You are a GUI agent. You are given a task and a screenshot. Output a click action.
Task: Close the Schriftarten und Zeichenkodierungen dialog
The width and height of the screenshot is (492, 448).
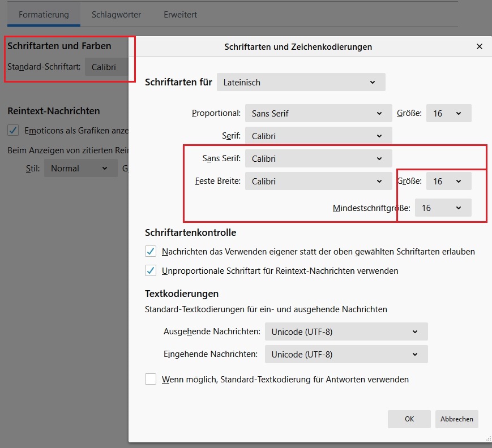(480, 47)
